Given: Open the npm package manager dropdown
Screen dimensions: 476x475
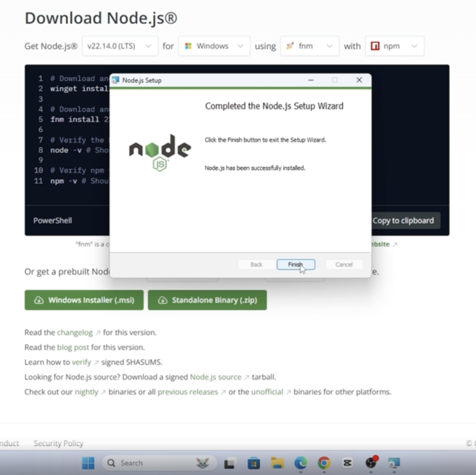Looking at the screenshot, I should point(395,46).
